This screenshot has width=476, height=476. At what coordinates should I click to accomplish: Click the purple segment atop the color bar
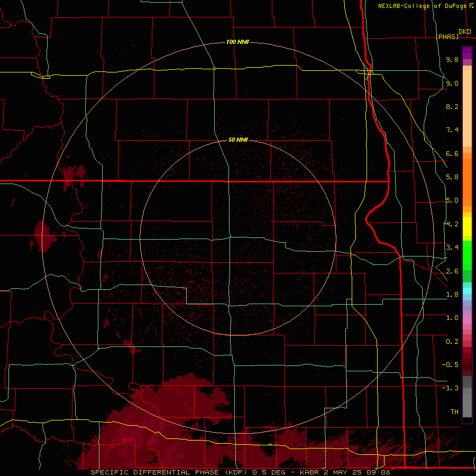pos(467,53)
